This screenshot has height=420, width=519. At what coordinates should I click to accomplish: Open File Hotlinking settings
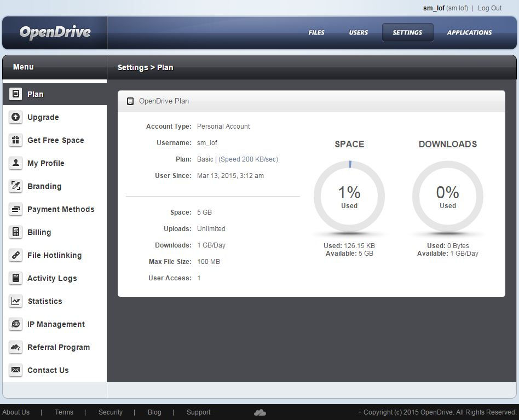pyautogui.click(x=55, y=255)
